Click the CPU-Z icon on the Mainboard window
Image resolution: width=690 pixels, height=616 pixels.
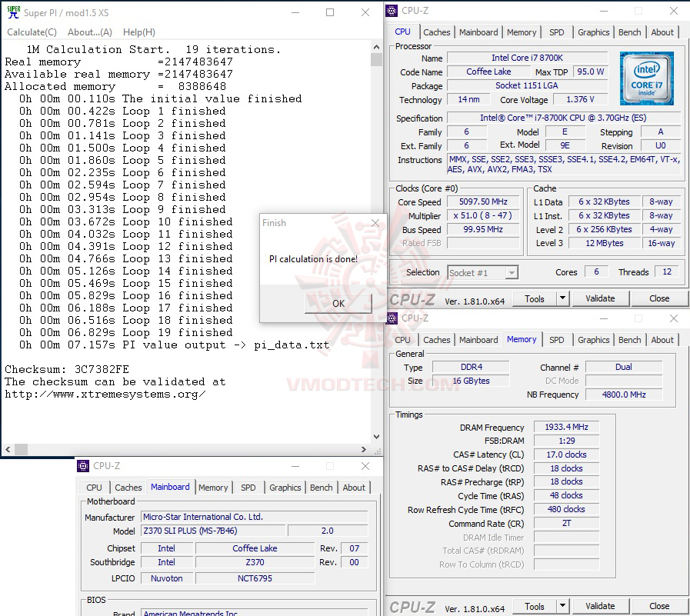coord(82,465)
